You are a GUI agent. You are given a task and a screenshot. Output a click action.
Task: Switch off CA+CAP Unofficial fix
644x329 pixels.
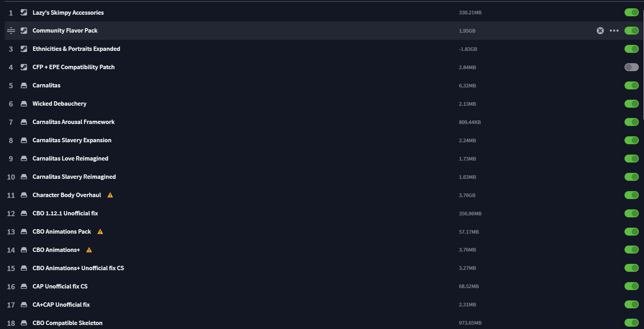coord(632,304)
